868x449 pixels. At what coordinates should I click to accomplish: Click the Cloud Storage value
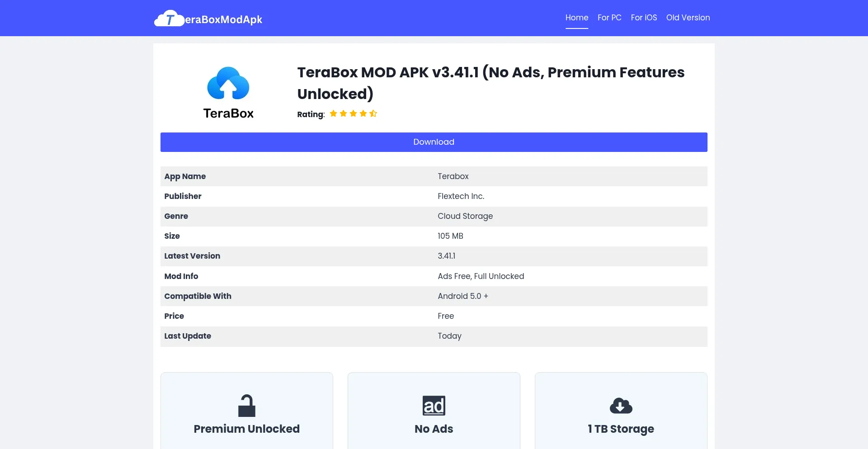[465, 216]
